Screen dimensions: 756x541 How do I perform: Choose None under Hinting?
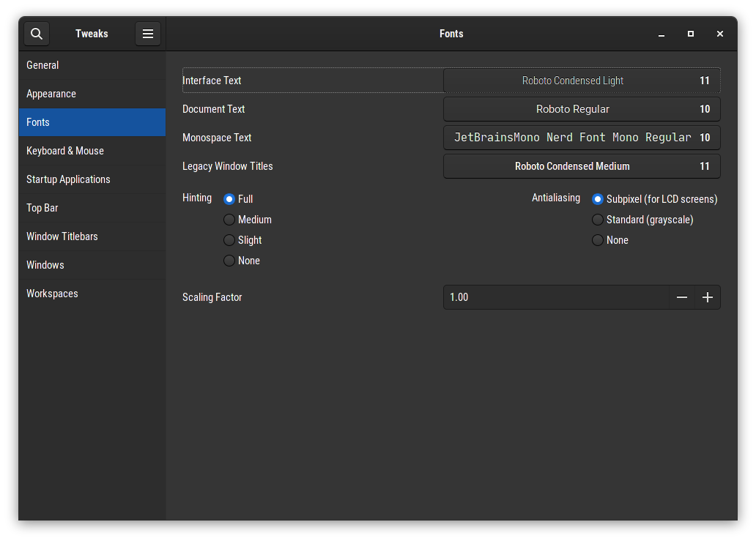229,261
